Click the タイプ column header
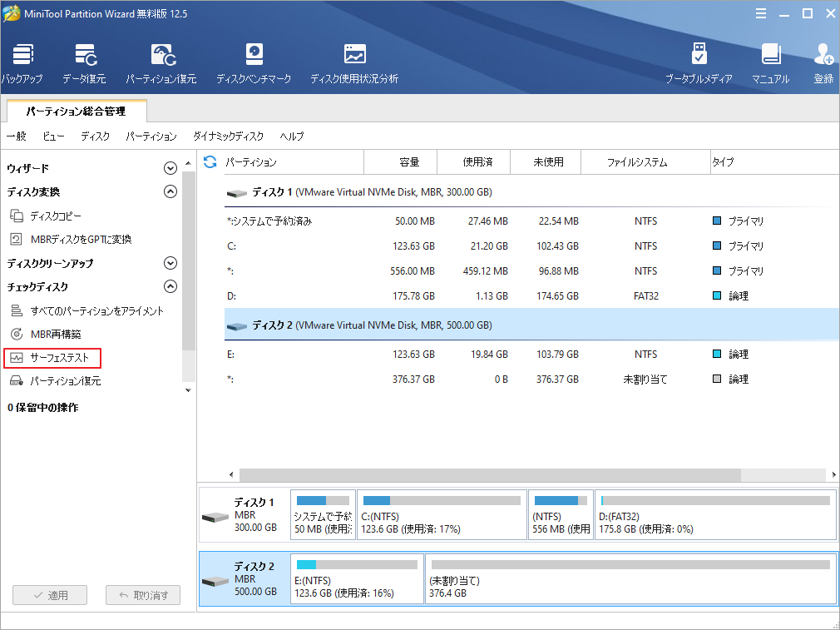This screenshot has width=840, height=630. 774,162
